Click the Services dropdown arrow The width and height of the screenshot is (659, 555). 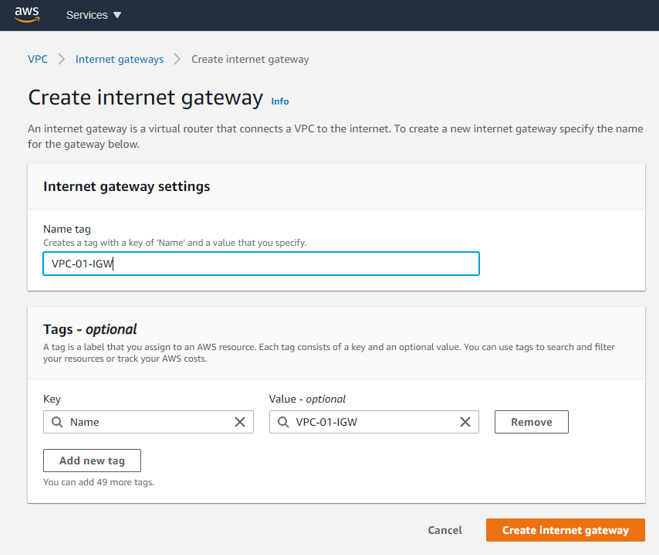[x=117, y=16]
